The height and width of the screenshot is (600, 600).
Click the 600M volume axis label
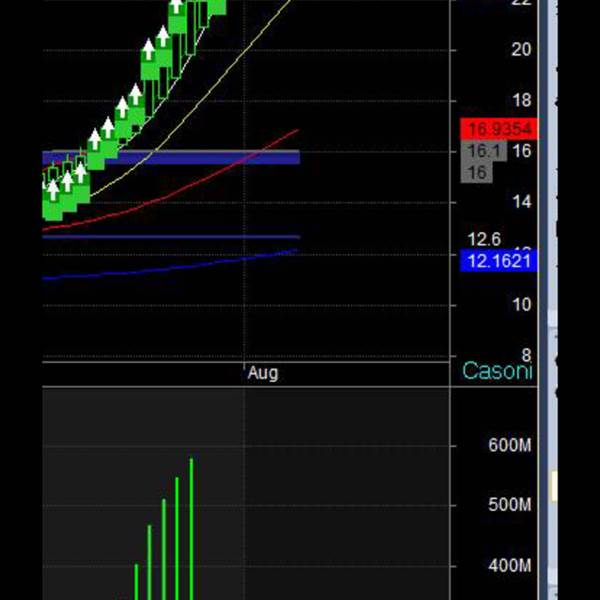click(510, 445)
